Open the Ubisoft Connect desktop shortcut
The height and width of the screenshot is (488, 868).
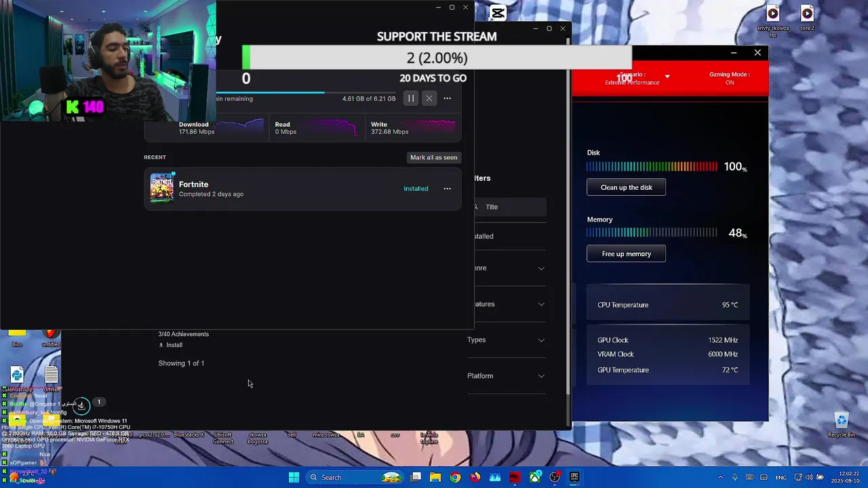[223, 438]
